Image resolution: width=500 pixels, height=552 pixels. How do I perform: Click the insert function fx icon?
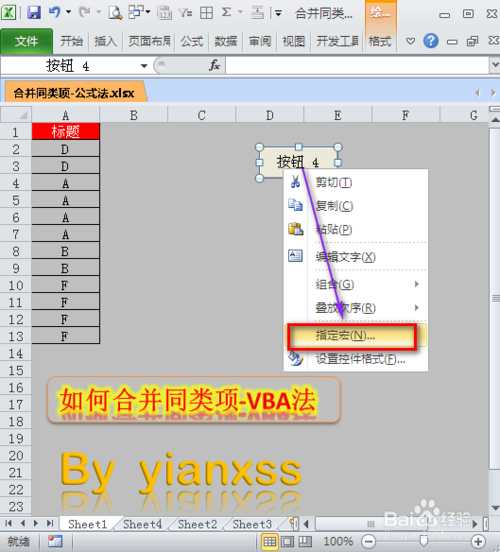(x=214, y=65)
